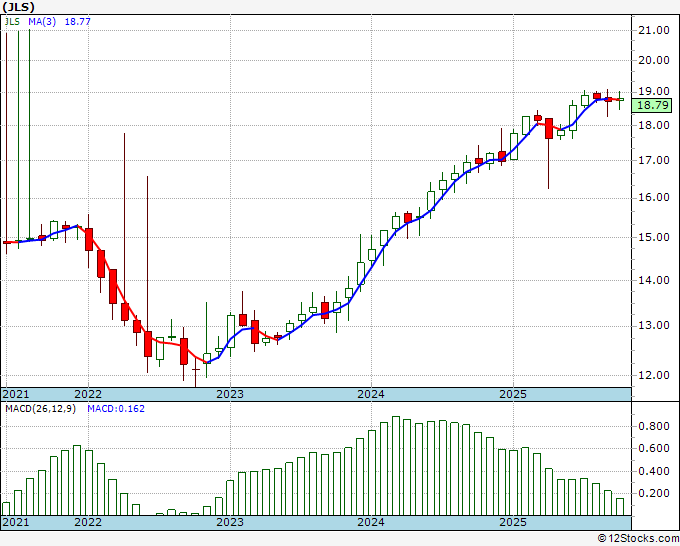Select 2024 on the price chart timeline
680x546 pixels.
point(371,394)
